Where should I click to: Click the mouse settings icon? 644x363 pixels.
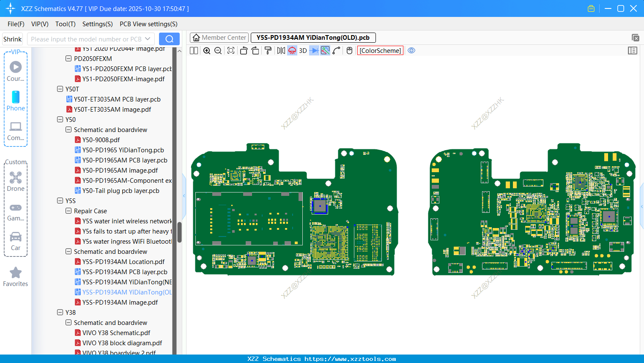pos(349,51)
